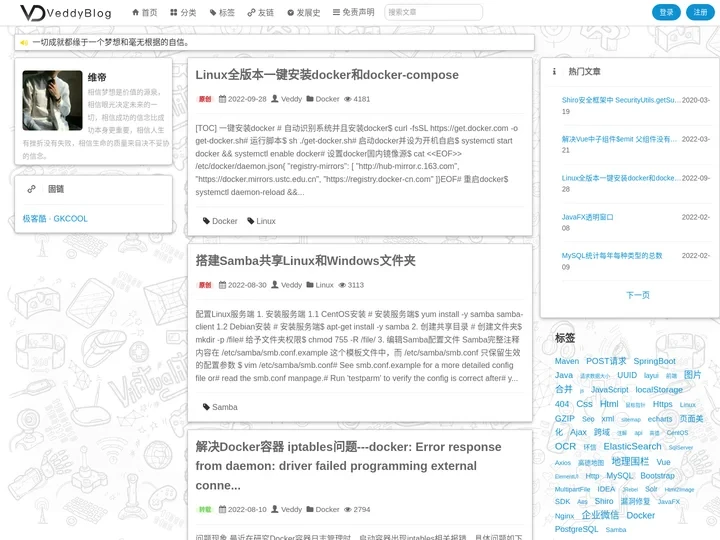Focus the article search field
This screenshot has height=540, width=720.
[433, 12]
